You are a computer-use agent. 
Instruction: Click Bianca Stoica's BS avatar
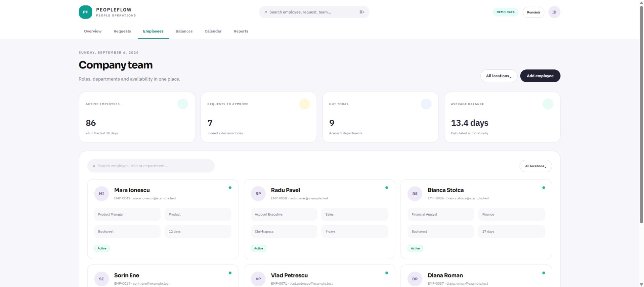415,194
